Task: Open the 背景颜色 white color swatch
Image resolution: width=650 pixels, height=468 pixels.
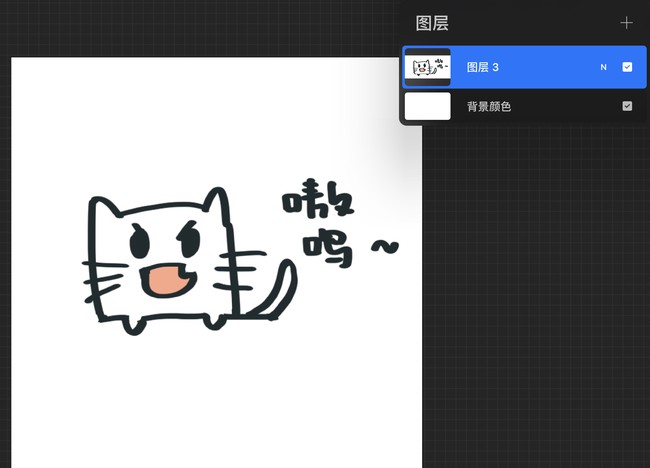Action: click(x=427, y=106)
